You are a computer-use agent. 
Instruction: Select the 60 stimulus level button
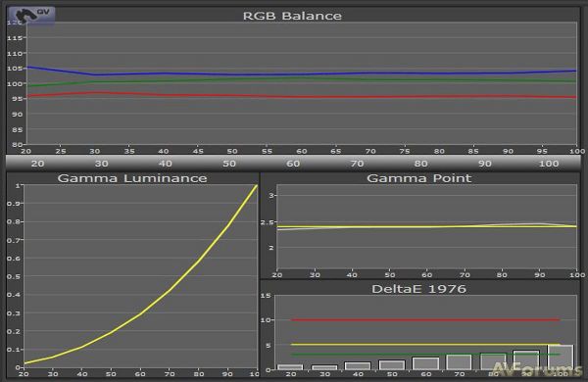(293, 164)
